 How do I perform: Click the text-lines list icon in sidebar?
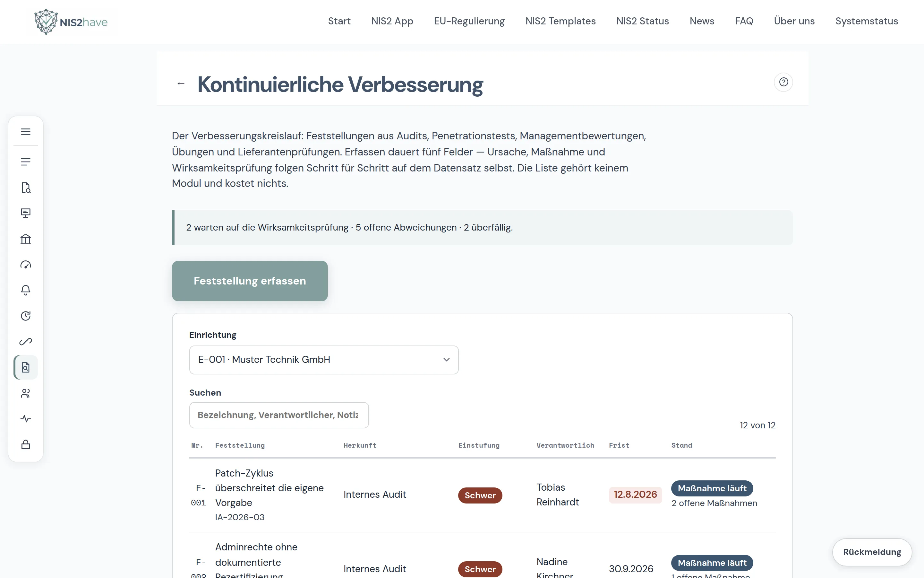(26, 162)
